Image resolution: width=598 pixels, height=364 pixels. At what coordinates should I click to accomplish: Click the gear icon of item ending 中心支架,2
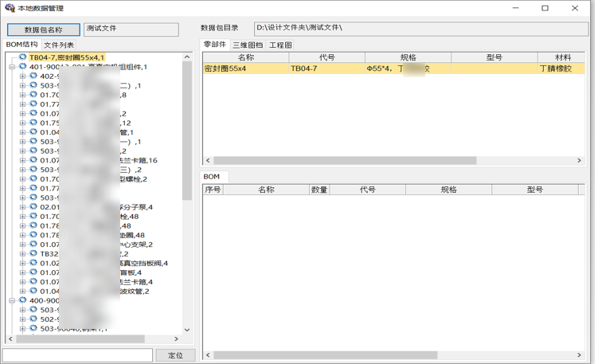[33, 245]
